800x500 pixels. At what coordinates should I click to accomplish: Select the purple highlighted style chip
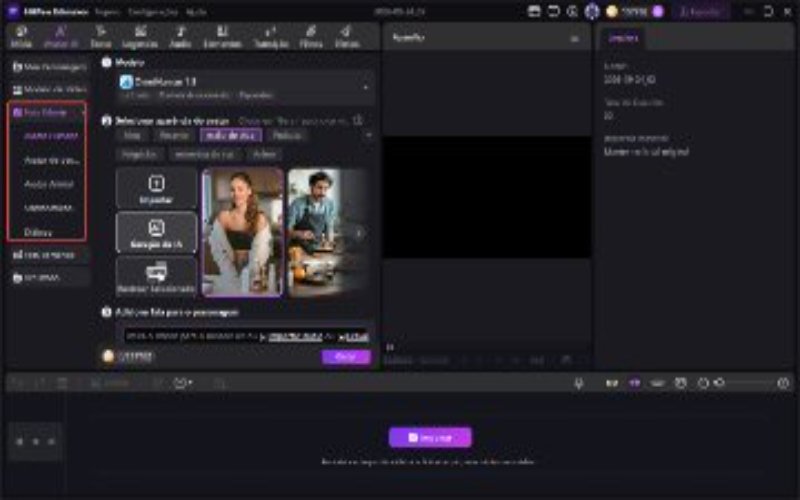(231, 135)
